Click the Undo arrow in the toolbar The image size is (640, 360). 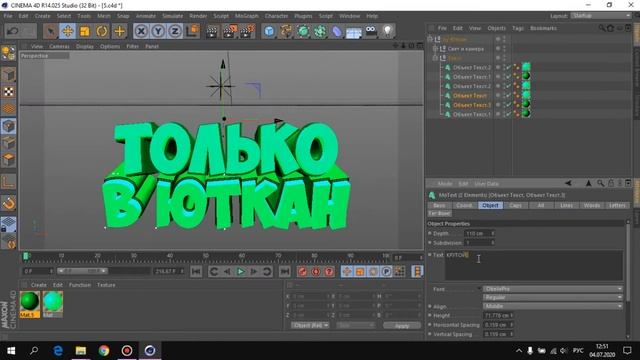point(13,31)
